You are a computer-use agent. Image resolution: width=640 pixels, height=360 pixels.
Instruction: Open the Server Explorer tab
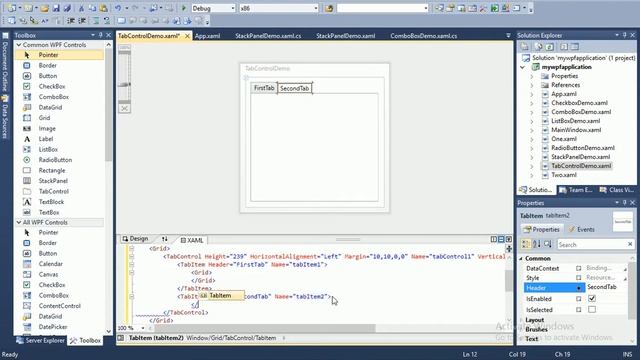[x=40, y=340]
